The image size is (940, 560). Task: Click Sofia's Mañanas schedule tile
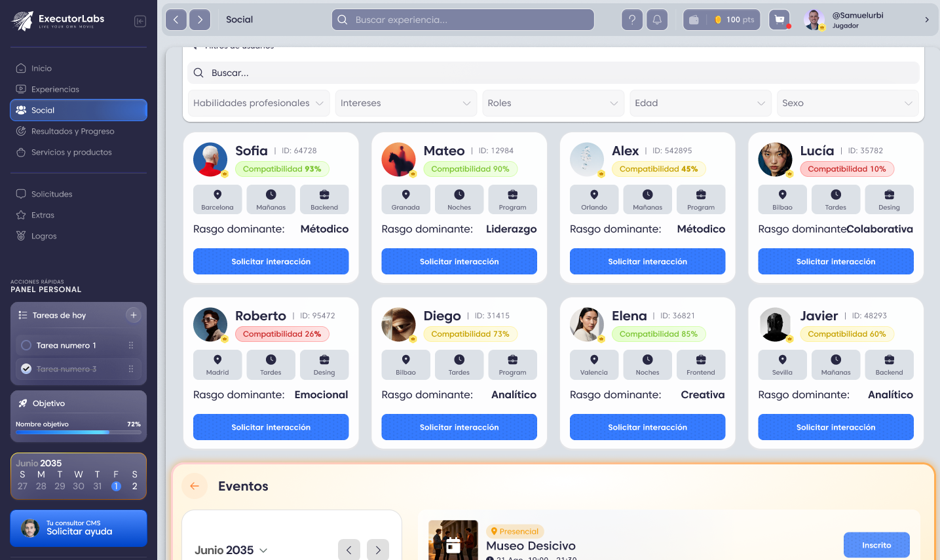click(271, 199)
